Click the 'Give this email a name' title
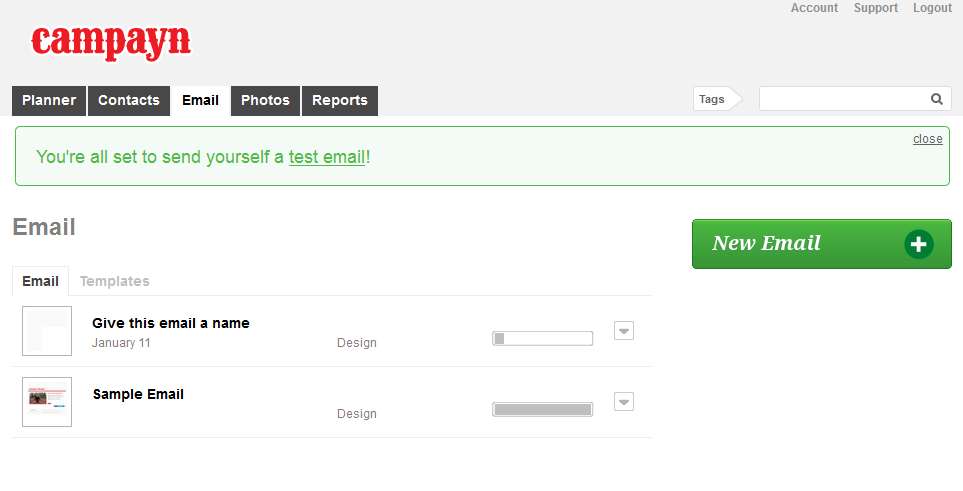The image size is (963, 491). 171,323
